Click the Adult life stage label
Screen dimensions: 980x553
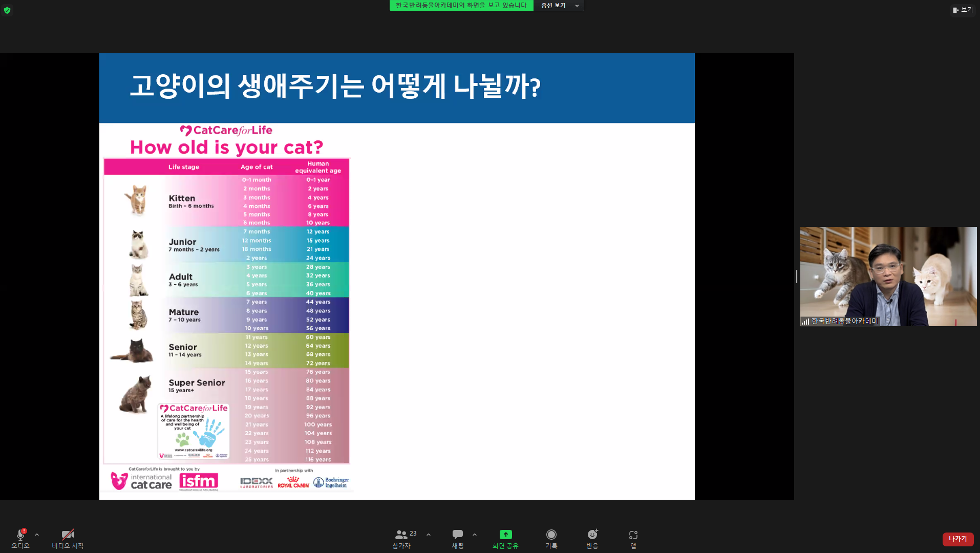pos(181,276)
